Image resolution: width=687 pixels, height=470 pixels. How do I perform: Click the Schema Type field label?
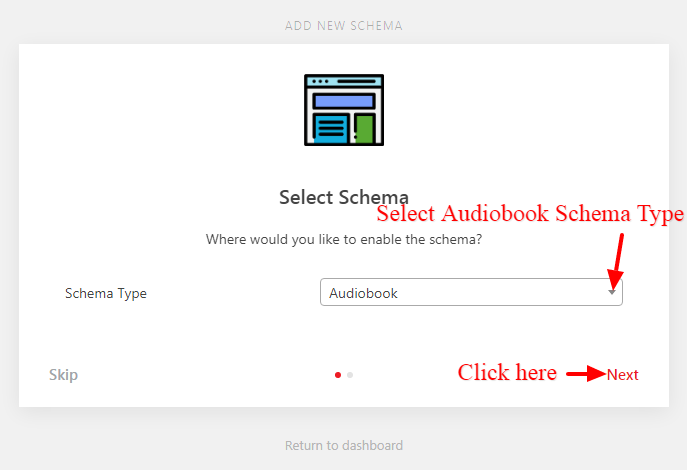pos(106,293)
